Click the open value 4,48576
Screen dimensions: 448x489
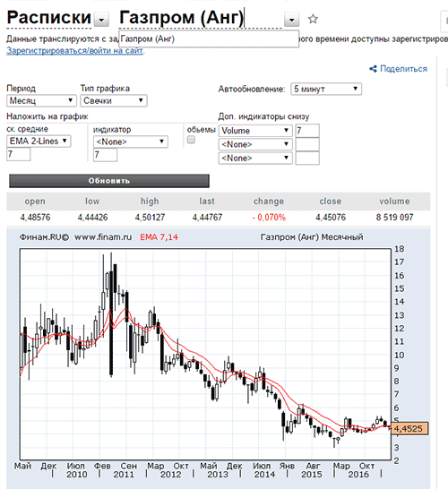(x=35, y=218)
